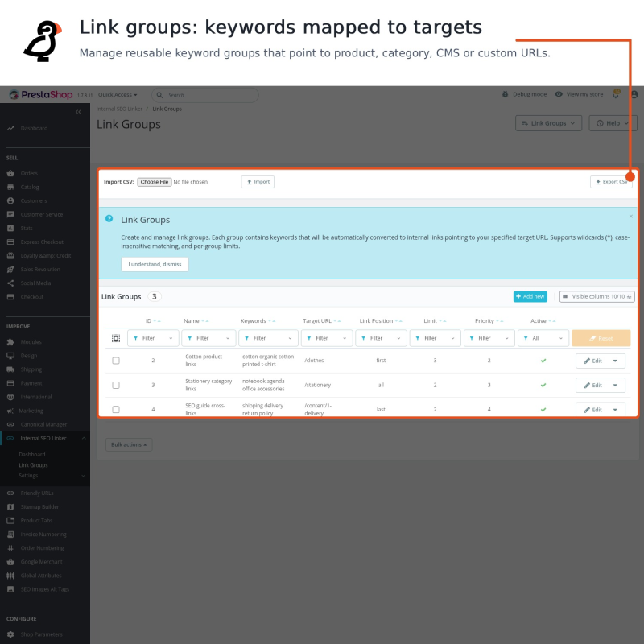Open the Keywords column filter dropdown
This screenshot has height=644, width=644.
pyautogui.click(x=268, y=338)
